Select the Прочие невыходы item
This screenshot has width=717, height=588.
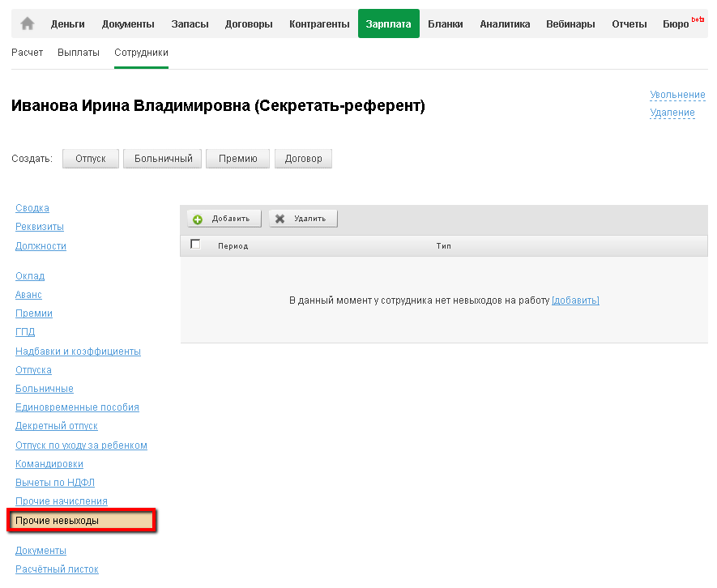coord(81,520)
